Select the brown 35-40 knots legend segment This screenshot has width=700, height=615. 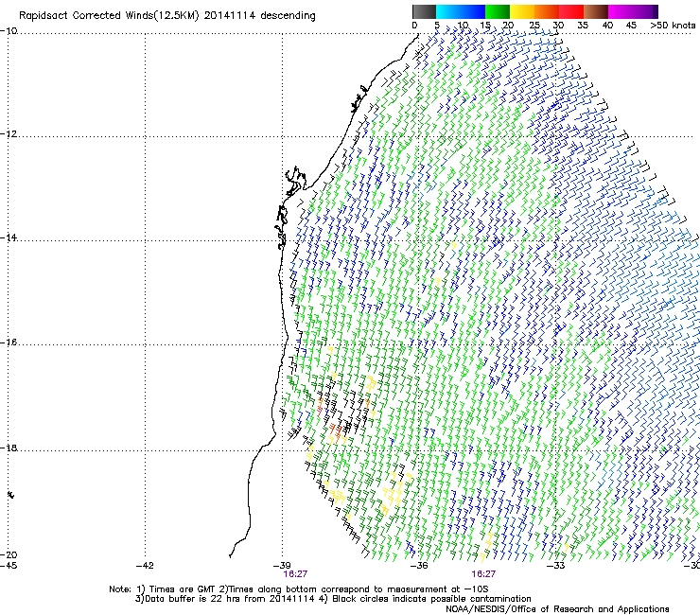point(596,11)
